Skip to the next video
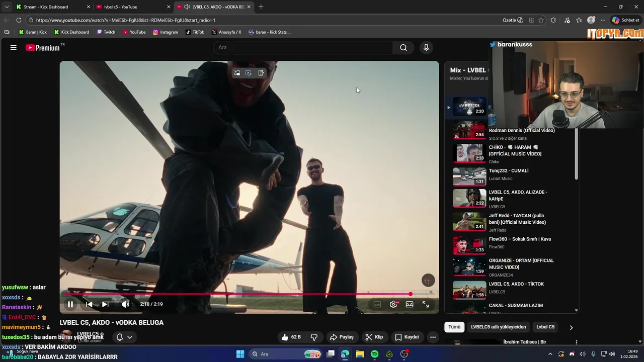 (x=105, y=304)
